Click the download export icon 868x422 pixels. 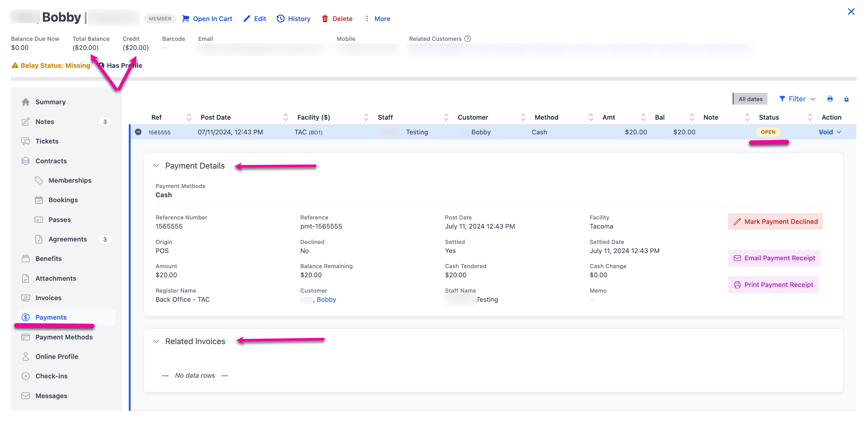846,99
